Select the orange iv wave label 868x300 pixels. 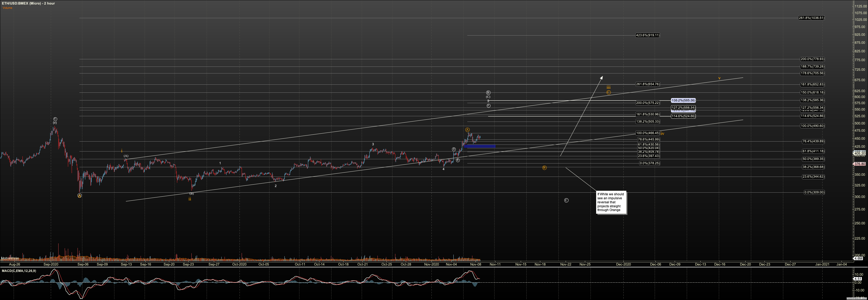662,134
